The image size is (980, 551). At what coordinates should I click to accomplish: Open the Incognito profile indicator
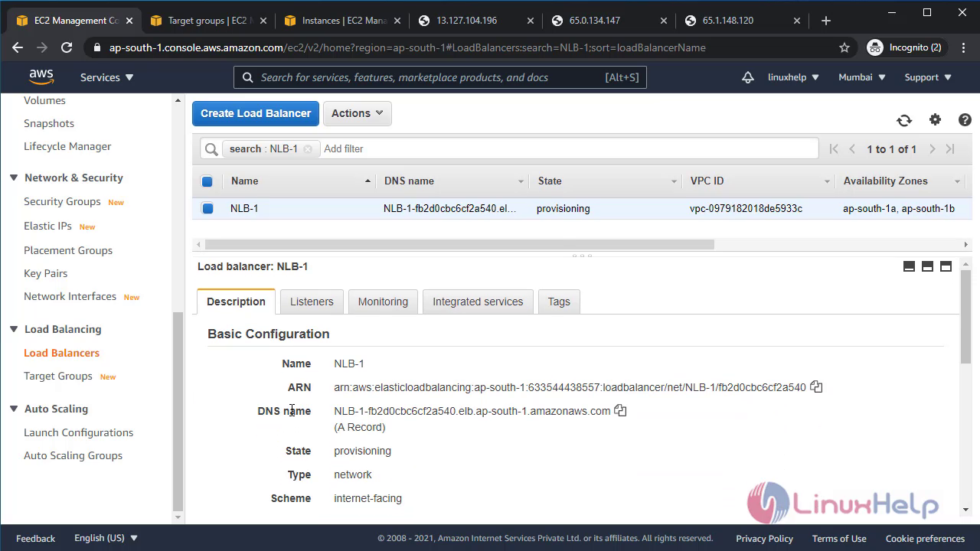(x=905, y=47)
